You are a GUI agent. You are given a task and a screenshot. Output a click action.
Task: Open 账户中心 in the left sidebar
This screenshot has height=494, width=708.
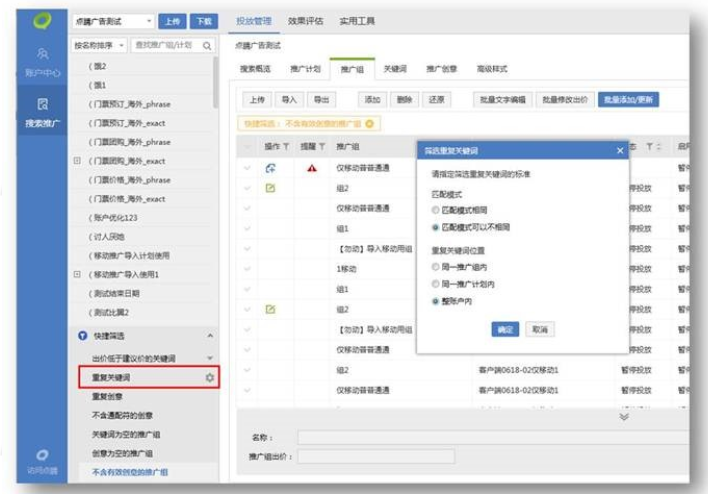coord(42,62)
